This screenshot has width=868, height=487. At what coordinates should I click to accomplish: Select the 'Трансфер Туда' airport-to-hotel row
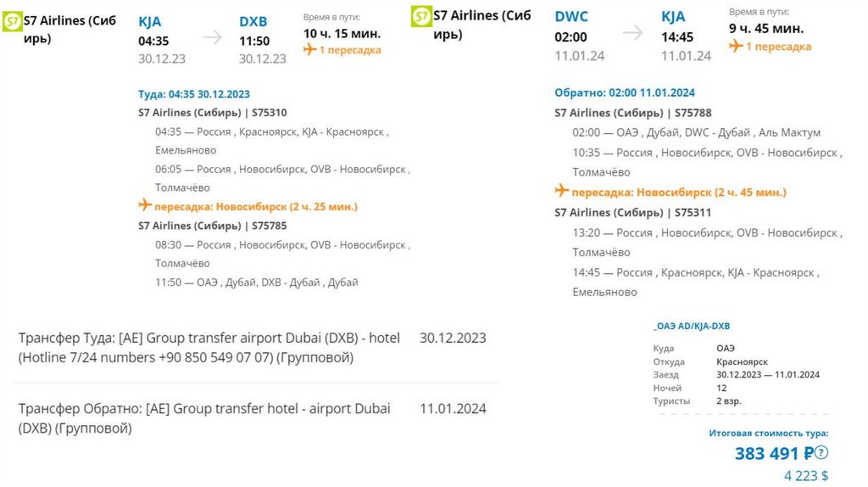[254, 348]
